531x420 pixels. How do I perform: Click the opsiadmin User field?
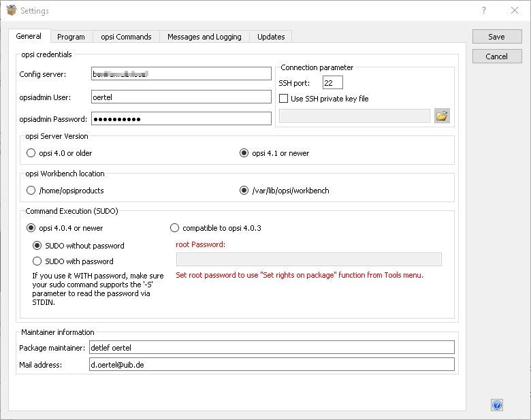(x=181, y=97)
